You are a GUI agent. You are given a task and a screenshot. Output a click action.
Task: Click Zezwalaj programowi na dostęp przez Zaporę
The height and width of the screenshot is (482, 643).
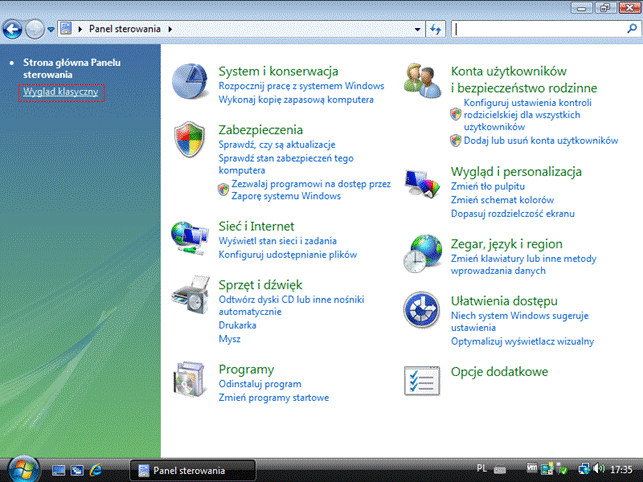coord(311,190)
